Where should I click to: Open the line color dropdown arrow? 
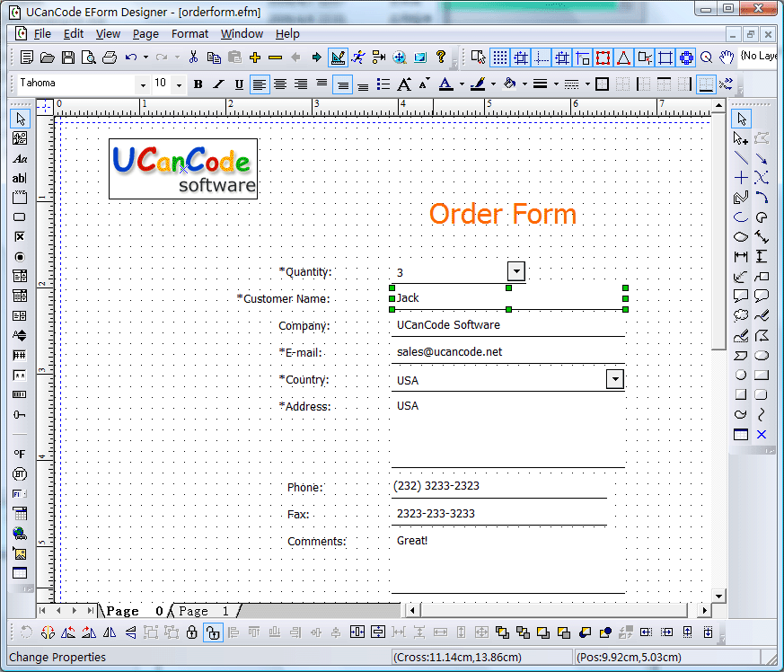tap(493, 84)
